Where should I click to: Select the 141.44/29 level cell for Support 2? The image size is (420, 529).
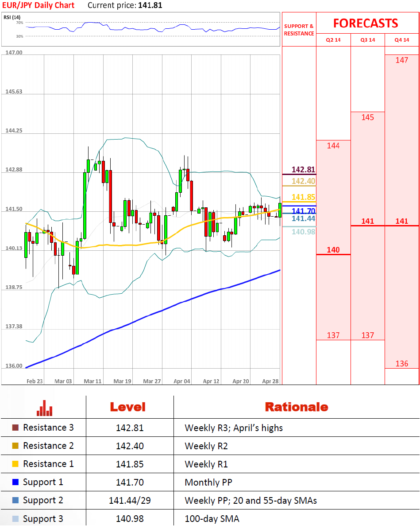pyautogui.click(x=127, y=501)
